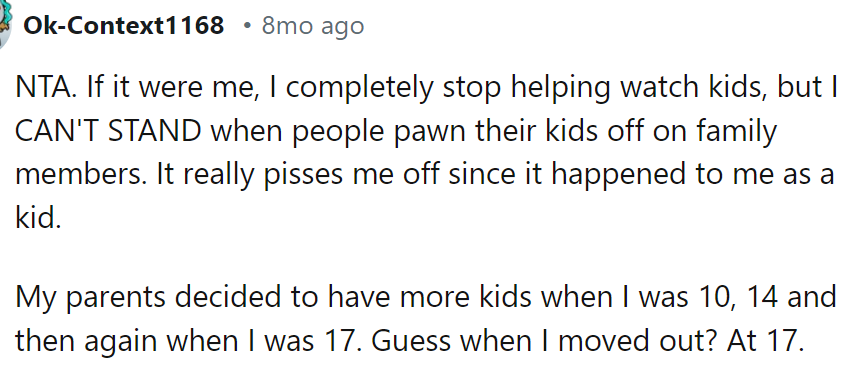Click the single word "kid." line
This screenshot has height=378, width=847.
click(38, 220)
